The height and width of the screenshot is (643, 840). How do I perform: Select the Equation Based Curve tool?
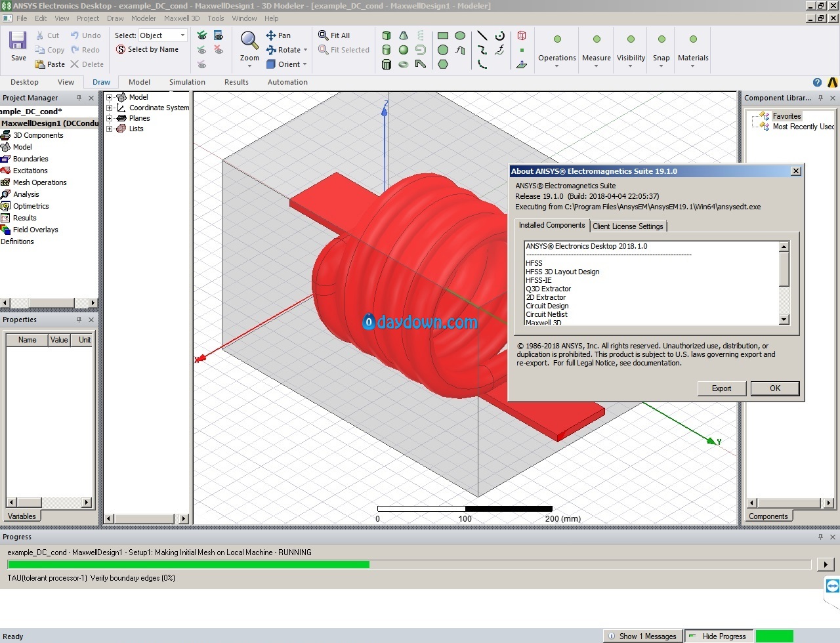pyautogui.click(x=499, y=50)
